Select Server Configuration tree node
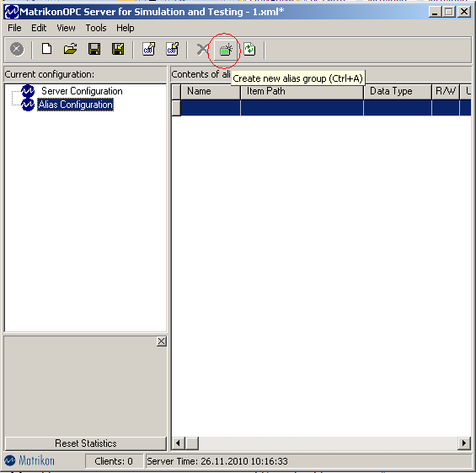476x473 pixels. [82, 91]
